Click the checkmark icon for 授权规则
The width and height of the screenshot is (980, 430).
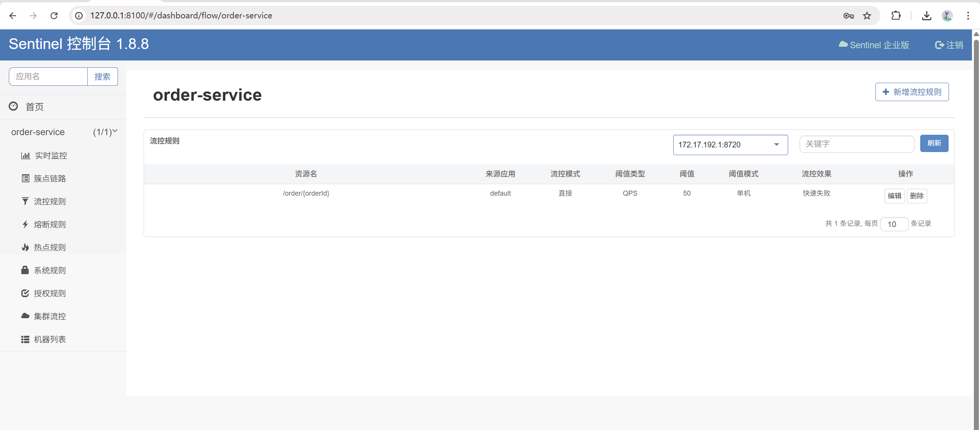coord(25,293)
